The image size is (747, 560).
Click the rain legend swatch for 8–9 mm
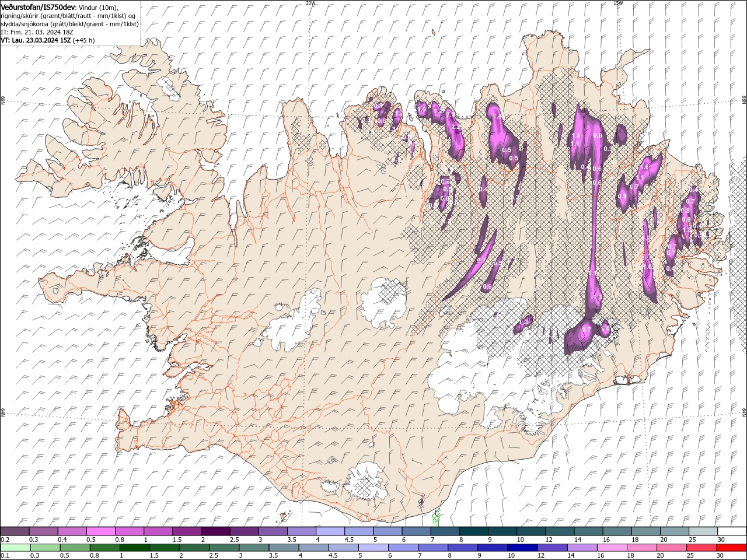pos(462,548)
